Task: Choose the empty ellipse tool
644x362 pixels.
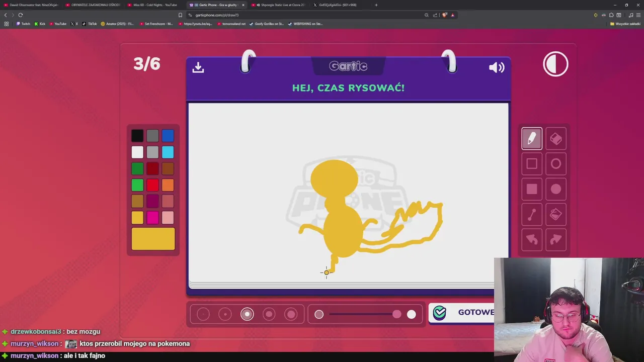Action: [x=556, y=164]
